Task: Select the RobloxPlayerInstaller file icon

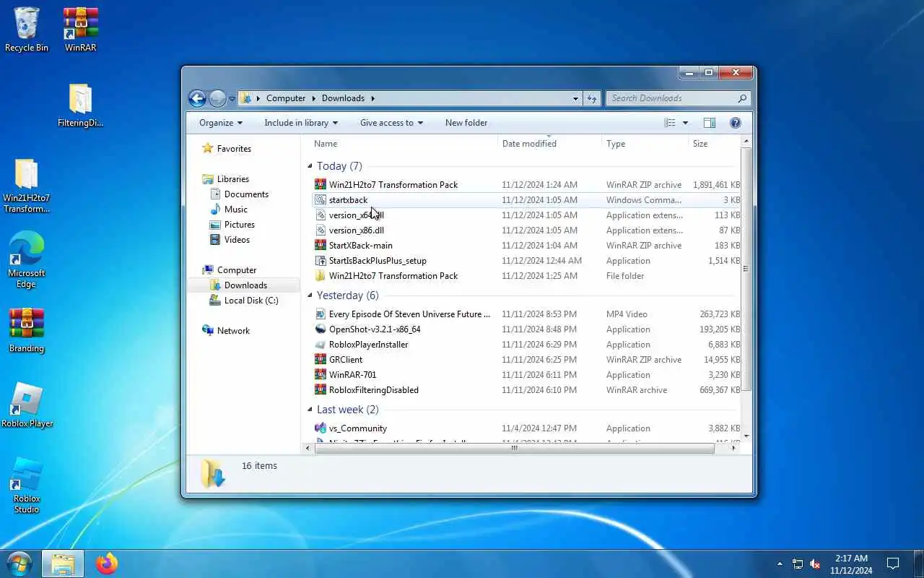Action: pyautogui.click(x=321, y=345)
